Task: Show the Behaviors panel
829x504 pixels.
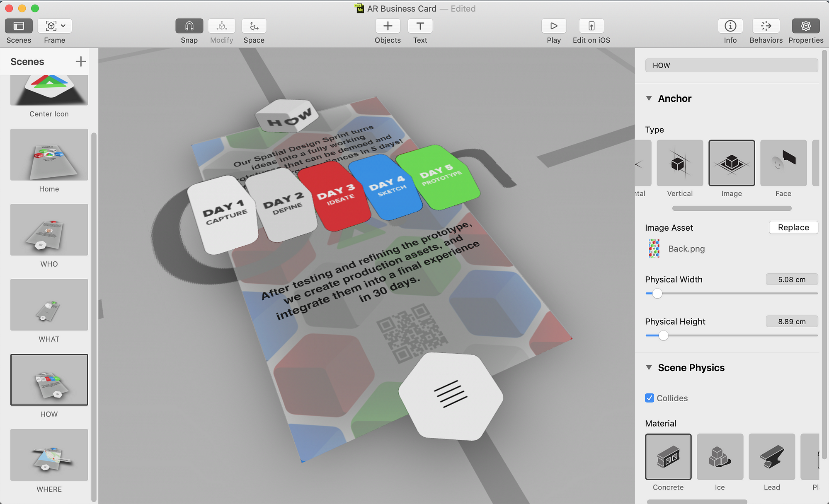Action: tap(766, 26)
